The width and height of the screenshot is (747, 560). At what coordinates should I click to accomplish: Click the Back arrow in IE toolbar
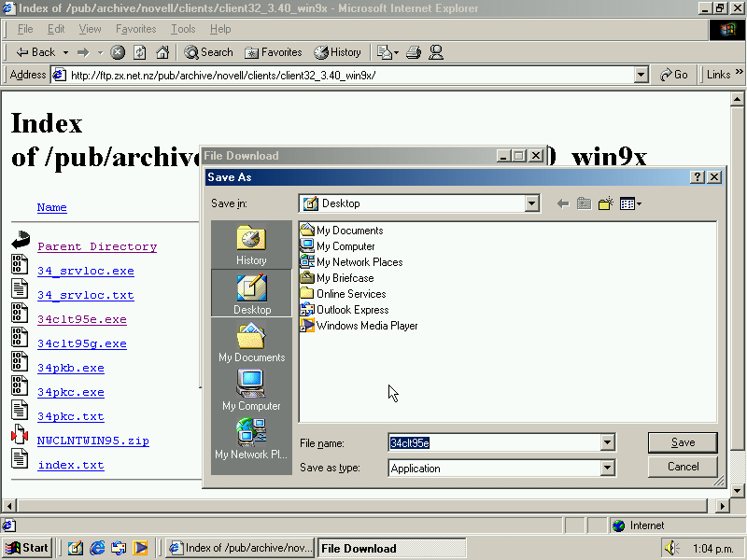[35, 52]
